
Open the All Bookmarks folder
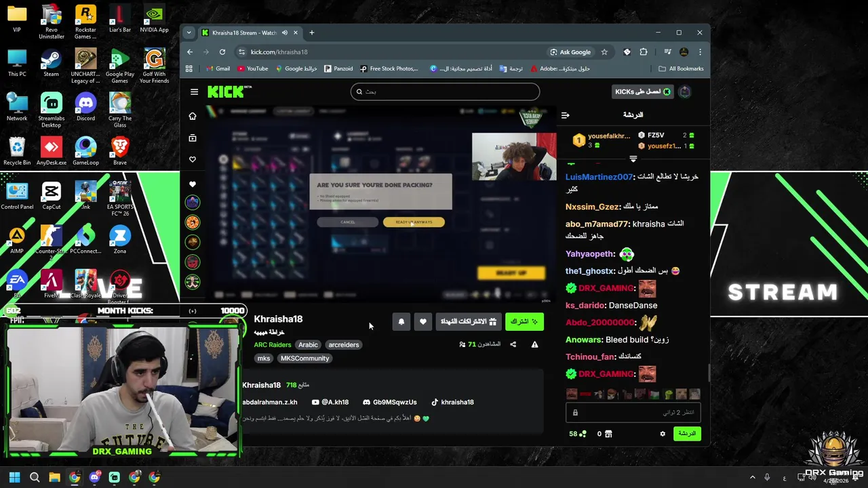point(681,68)
